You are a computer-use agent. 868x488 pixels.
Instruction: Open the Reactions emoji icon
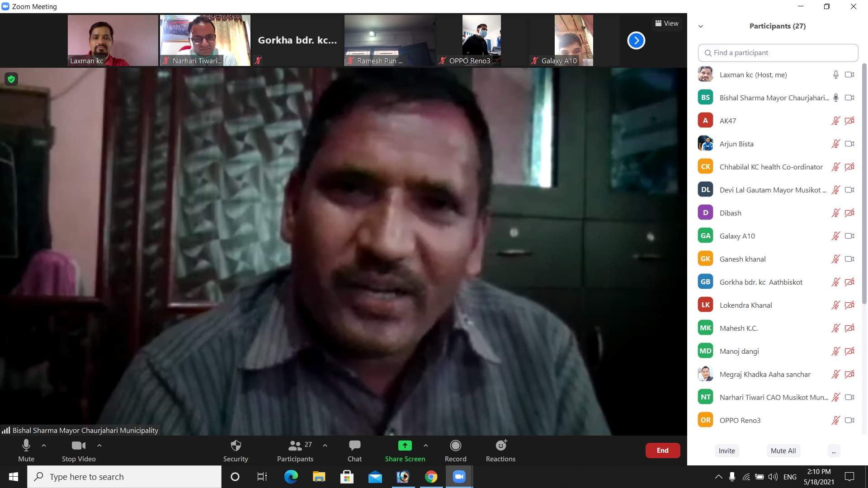pos(500,446)
